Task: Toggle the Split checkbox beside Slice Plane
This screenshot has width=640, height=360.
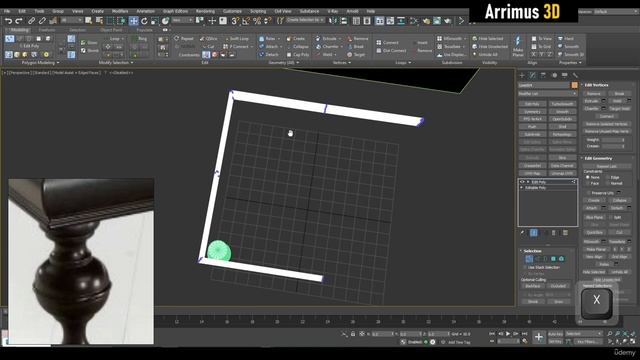Action: (x=611, y=217)
